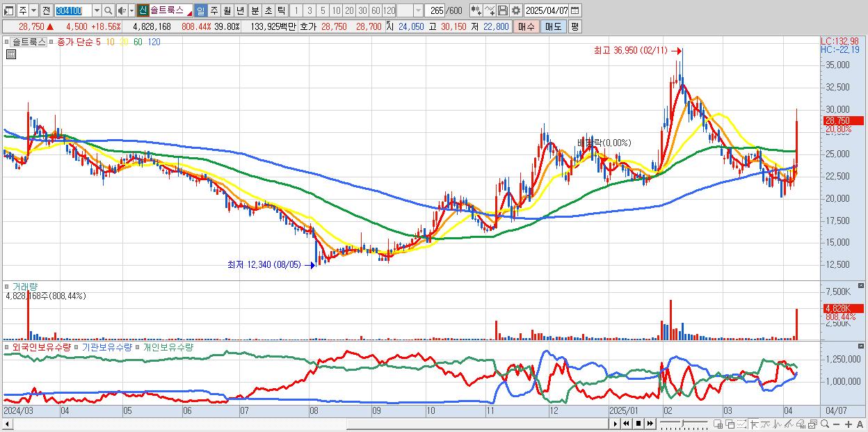This screenshot has width=868, height=432.
Task: Select the 10 interval button
Action: point(336,10)
